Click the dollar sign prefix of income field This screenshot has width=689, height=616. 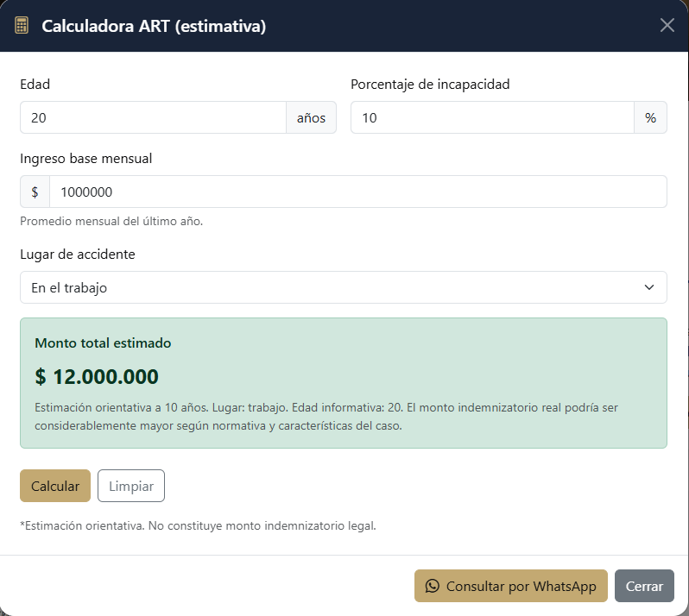point(35,192)
